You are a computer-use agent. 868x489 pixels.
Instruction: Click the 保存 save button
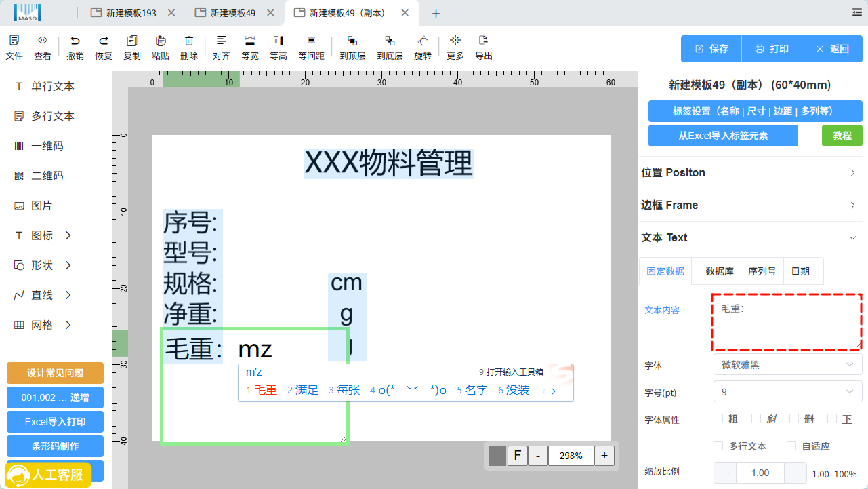(711, 49)
